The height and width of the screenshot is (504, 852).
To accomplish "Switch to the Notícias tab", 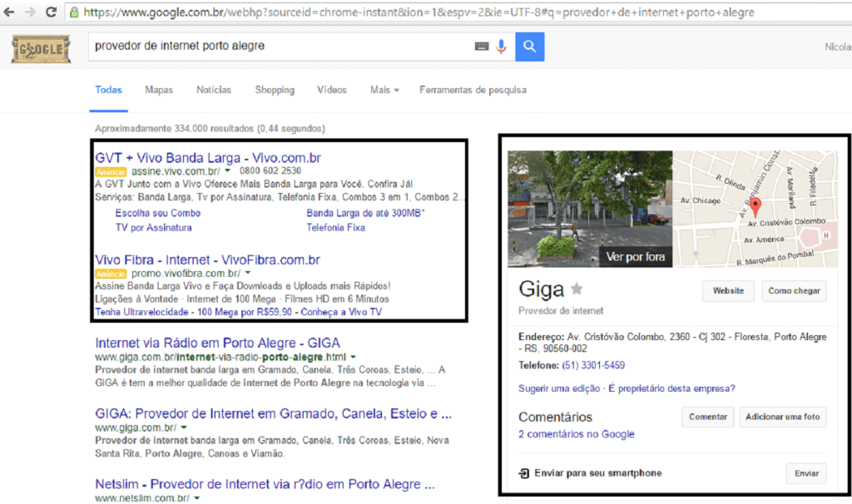I will click(214, 90).
